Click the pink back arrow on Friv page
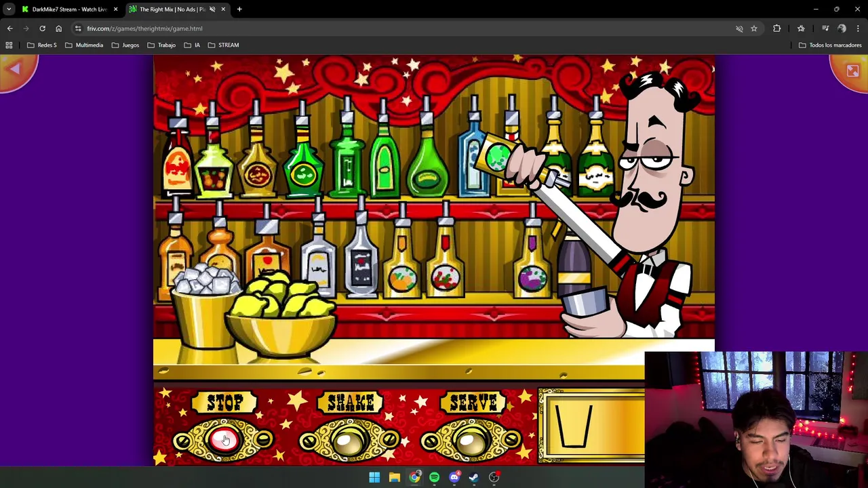868x488 pixels. pyautogui.click(x=16, y=69)
